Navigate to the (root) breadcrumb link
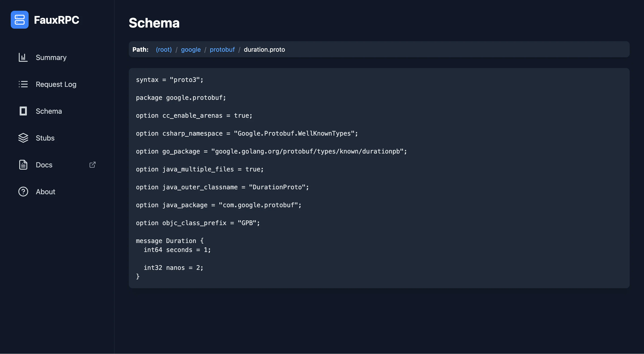Viewport: 644px width, 354px height. [x=164, y=49]
